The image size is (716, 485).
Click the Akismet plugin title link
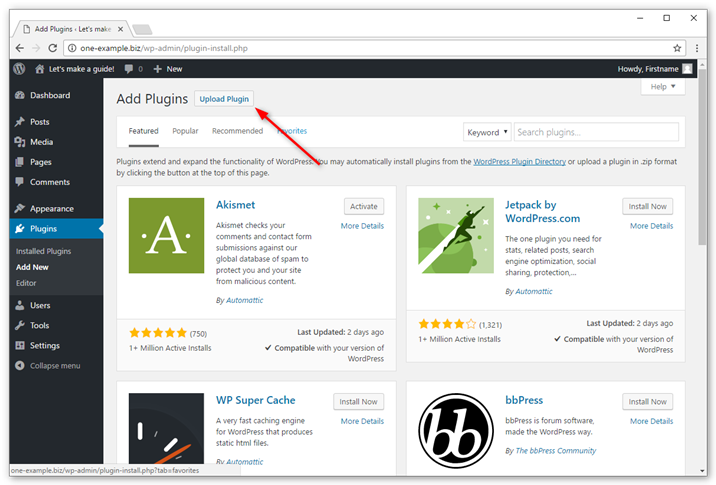coord(235,205)
